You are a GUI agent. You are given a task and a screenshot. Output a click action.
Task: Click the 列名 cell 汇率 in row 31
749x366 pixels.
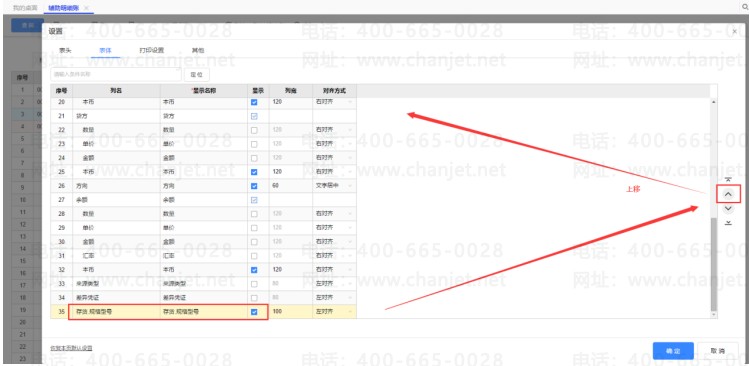(116, 256)
